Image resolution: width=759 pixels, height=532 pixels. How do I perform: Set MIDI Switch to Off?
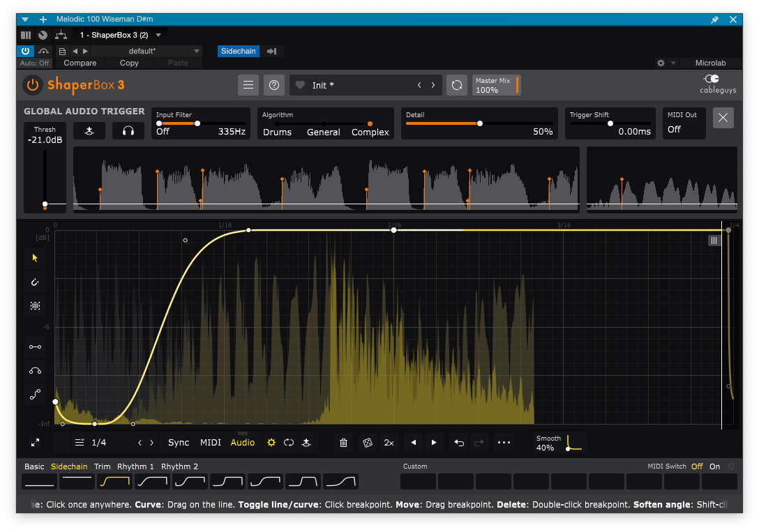(697, 466)
